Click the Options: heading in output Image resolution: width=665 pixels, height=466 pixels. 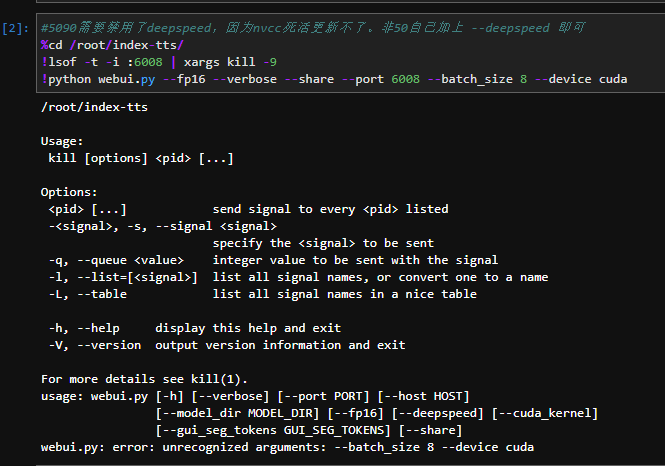[x=69, y=192]
